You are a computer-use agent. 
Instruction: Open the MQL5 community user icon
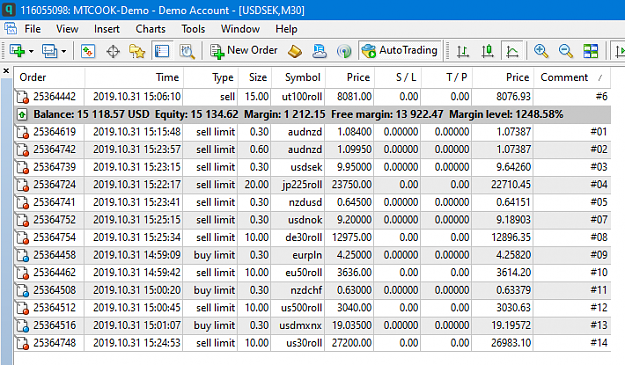[x=319, y=51]
